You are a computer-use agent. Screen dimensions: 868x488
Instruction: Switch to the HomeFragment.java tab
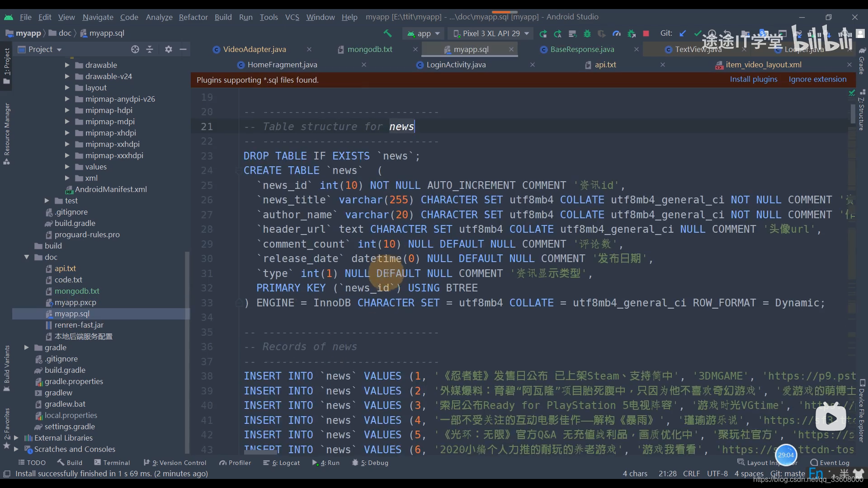point(282,65)
